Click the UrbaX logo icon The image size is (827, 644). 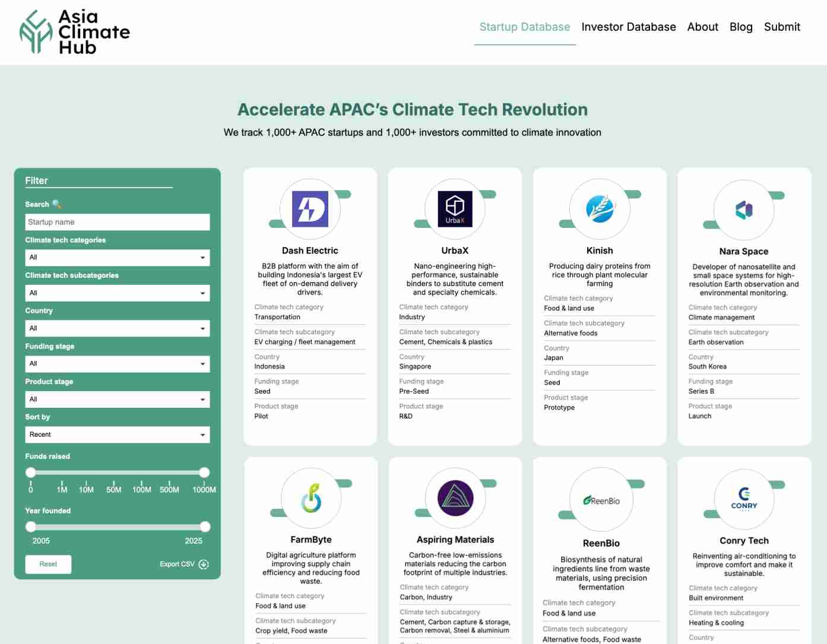point(455,209)
